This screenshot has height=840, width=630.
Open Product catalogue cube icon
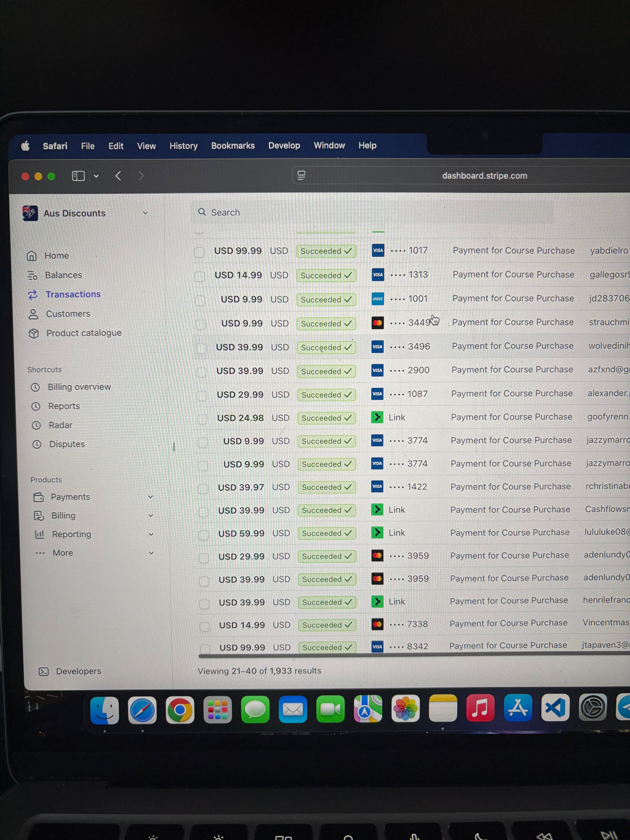click(34, 333)
